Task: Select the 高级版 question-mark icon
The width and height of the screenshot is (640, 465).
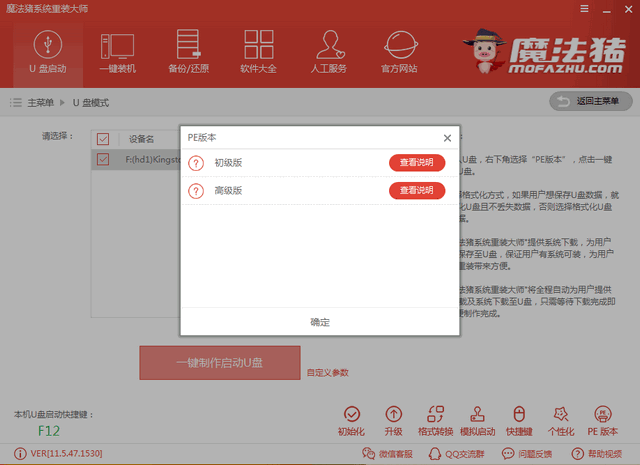Action: click(x=196, y=191)
